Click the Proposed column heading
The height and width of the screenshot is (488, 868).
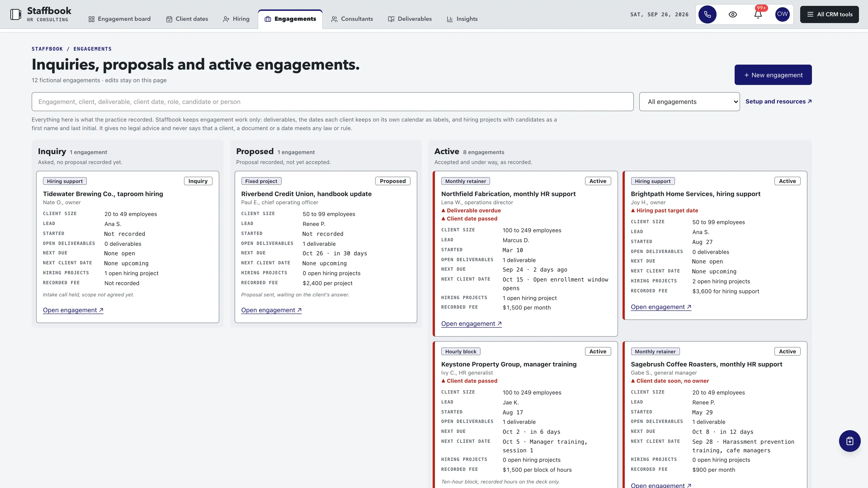(255, 152)
